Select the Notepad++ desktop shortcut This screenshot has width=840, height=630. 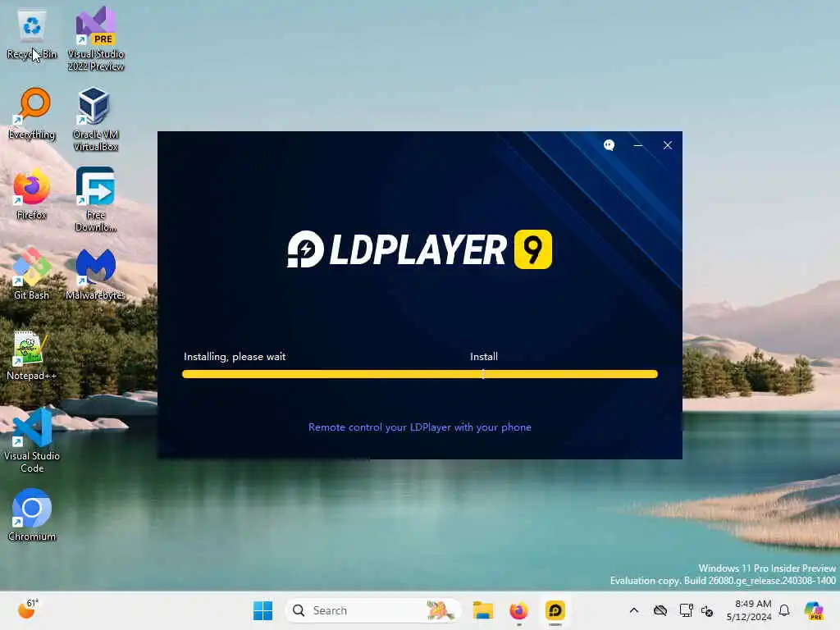point(32,356)
